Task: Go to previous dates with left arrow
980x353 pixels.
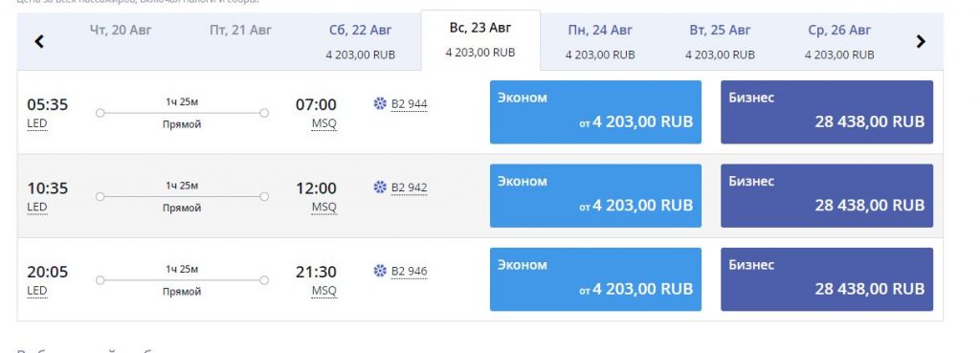Action: click(x=39, y=42)
